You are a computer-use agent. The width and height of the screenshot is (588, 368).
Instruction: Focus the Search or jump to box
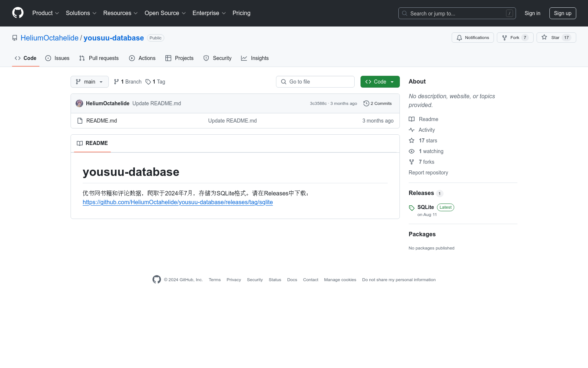coord(457,13)
